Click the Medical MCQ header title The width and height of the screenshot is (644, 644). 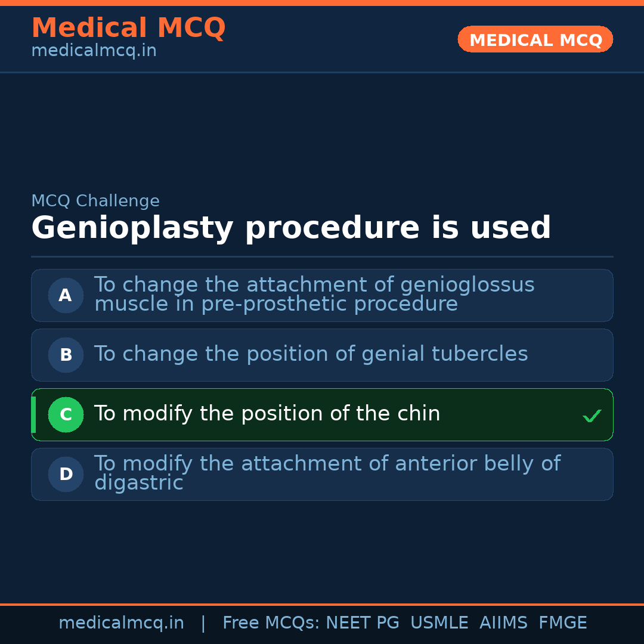click(x=128, y=28)
